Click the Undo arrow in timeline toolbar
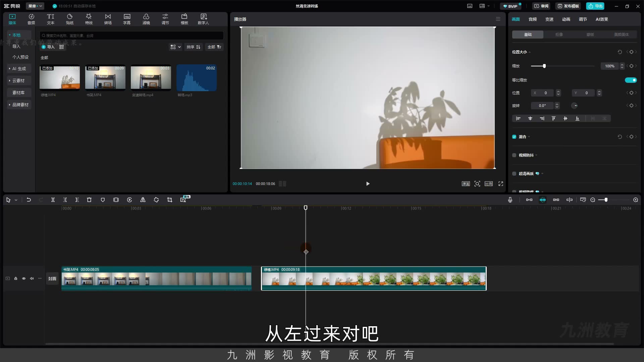Viewport: 644px width, 362px height. [x=29, y=200]
